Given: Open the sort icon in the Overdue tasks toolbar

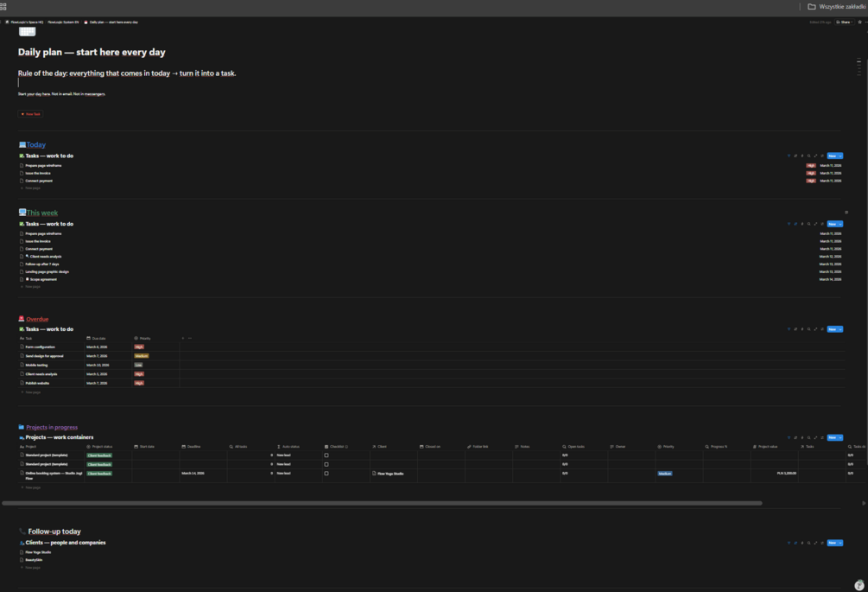Looking at the screenshot, I should click(795, 329).
